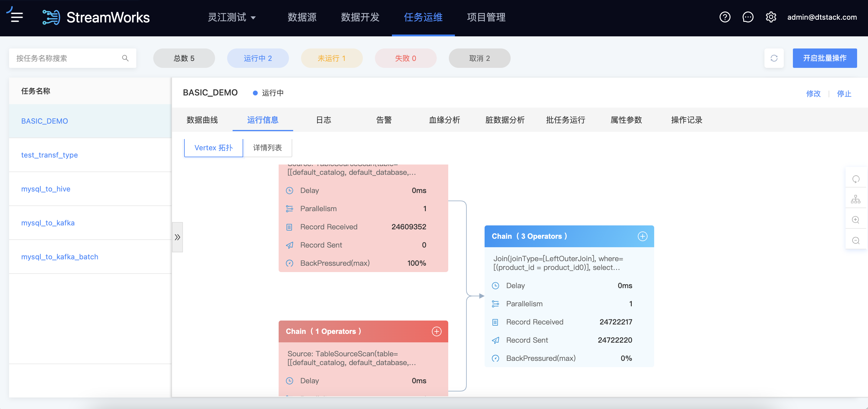
Task: Click the Record Sent icon showing 0
Action: pyautogui.click(x=290, y=245)
